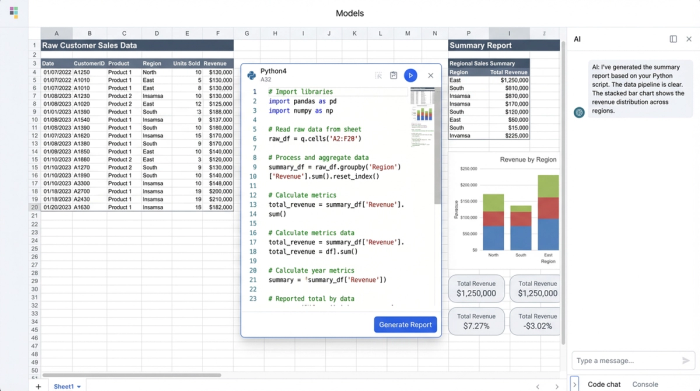Run the Python code with play button
Image resolution: width=700 pixels, height=391 pixels.
[x=410, y=75]
